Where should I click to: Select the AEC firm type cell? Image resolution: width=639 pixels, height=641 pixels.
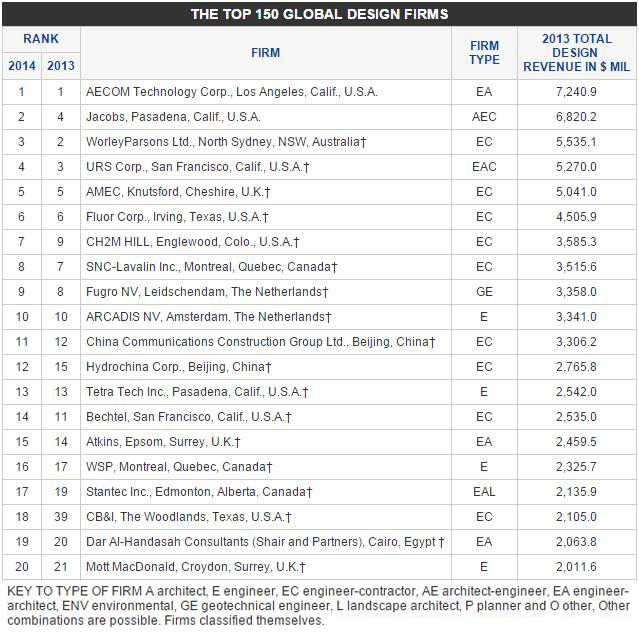pyautogui.click(x=484, y=117)
